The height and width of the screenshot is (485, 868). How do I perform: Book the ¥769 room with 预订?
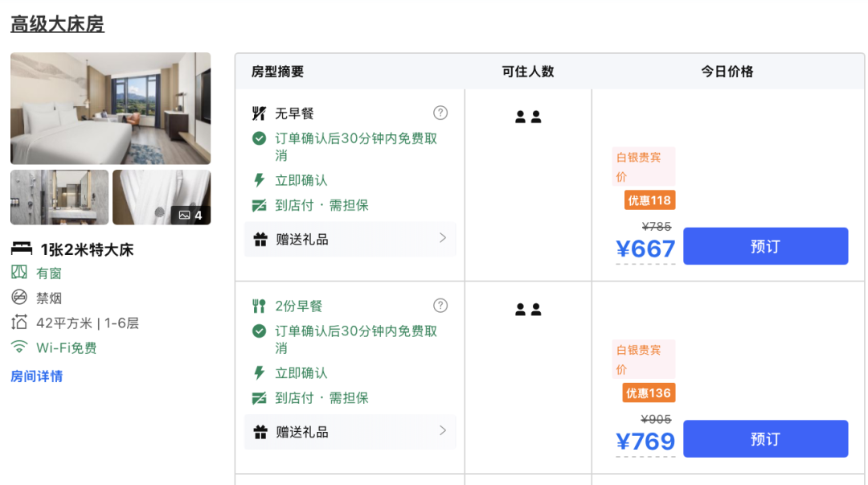[766, 439]
